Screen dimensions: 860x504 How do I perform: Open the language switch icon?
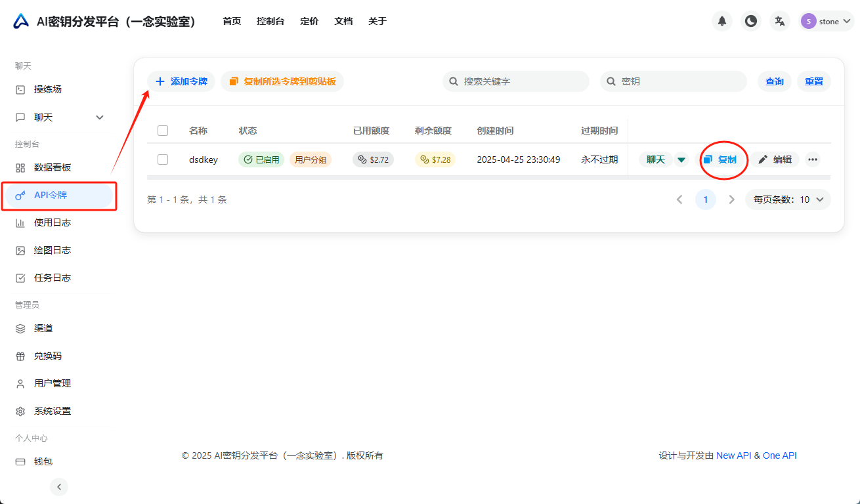coord(780,21)
